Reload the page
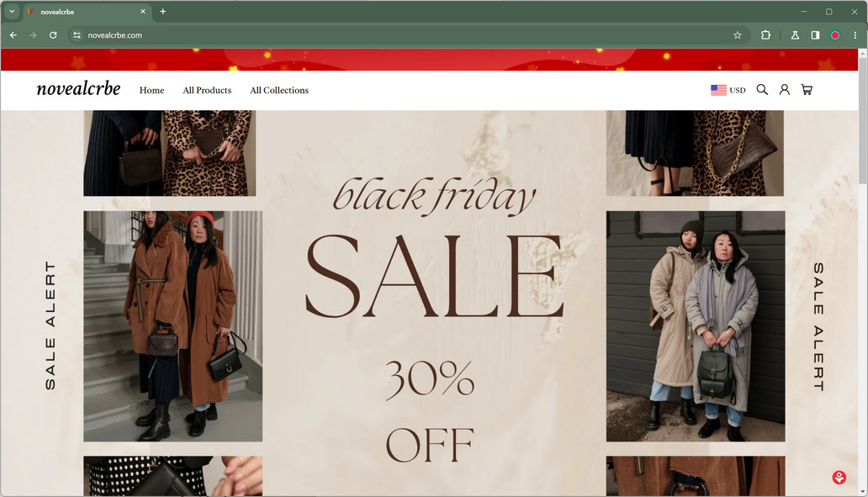The image size is (868, 497). point(53,34)
